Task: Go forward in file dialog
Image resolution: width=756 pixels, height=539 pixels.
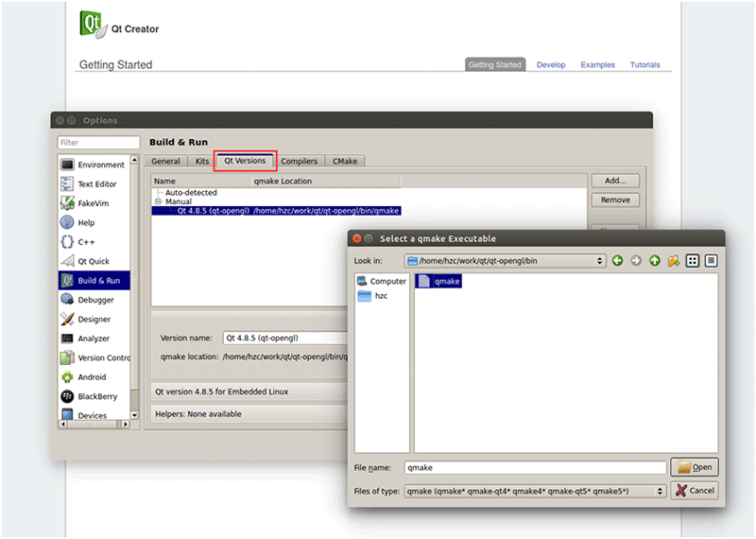Action: point(636,261)
